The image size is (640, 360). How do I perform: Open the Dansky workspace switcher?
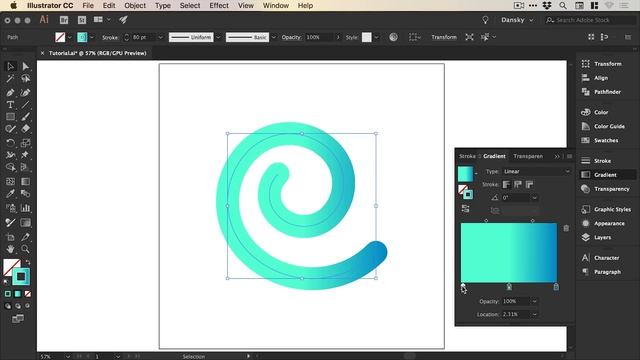(517, 20)
